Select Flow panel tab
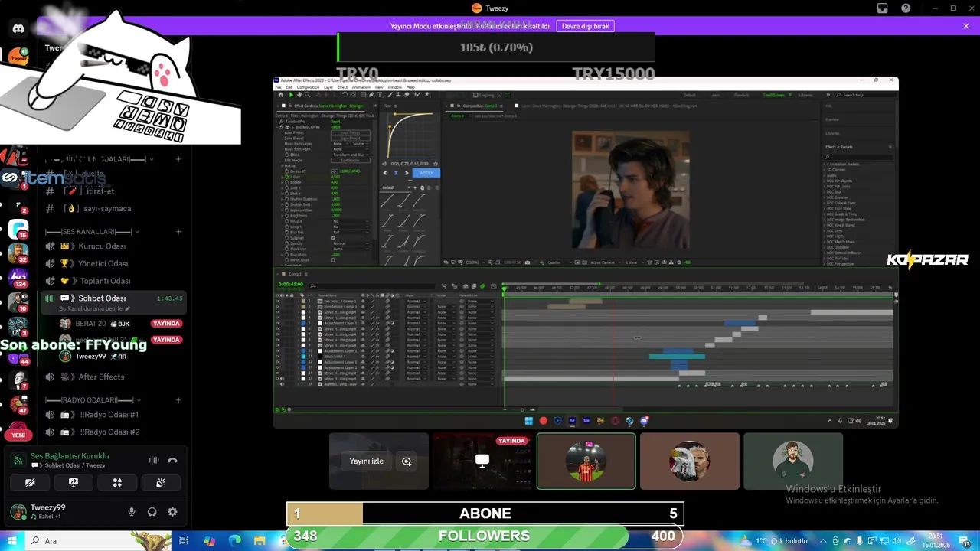 [387, 106]
